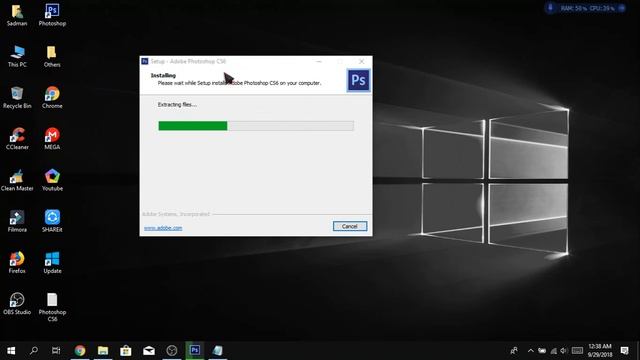Open the Youtube desktop shortcut
The image size is (640, 360).
tap(52, 180)
